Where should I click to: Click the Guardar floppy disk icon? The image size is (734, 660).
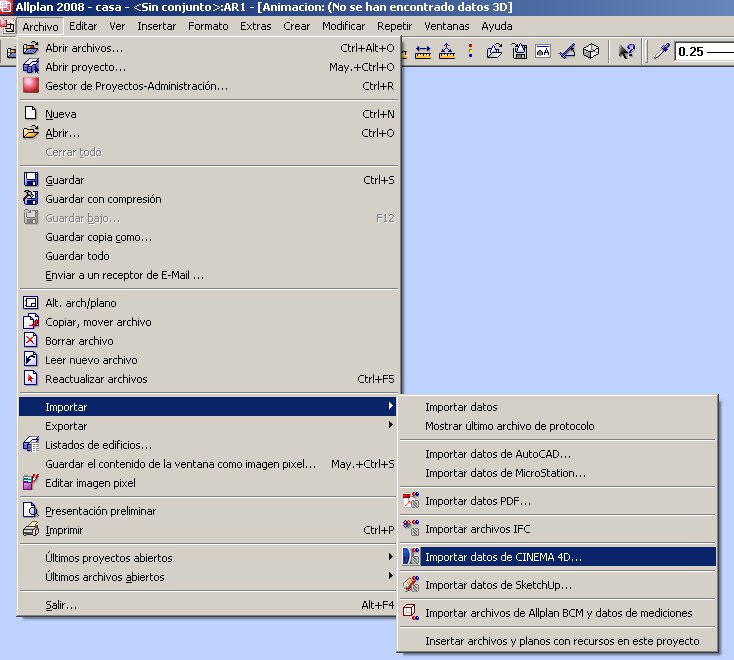30,180
